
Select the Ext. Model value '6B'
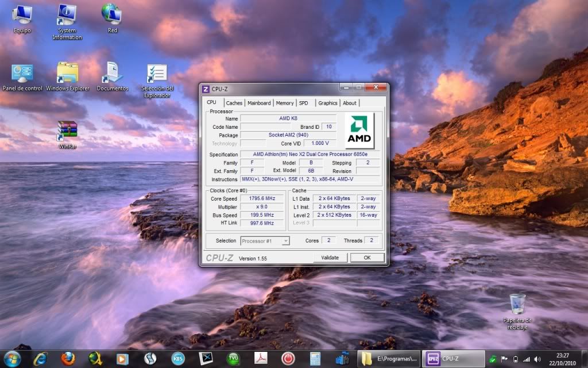click(311, 170)
